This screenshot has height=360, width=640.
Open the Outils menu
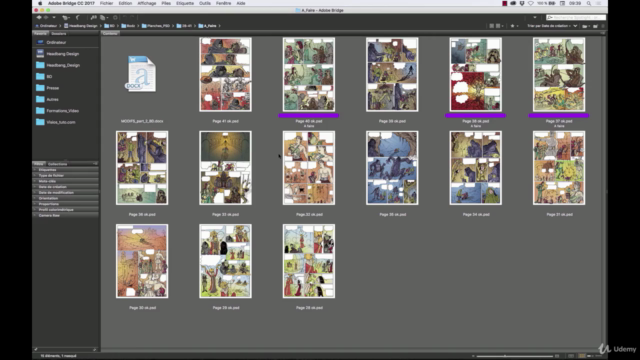pyautogui.click(x=205, y=3)
